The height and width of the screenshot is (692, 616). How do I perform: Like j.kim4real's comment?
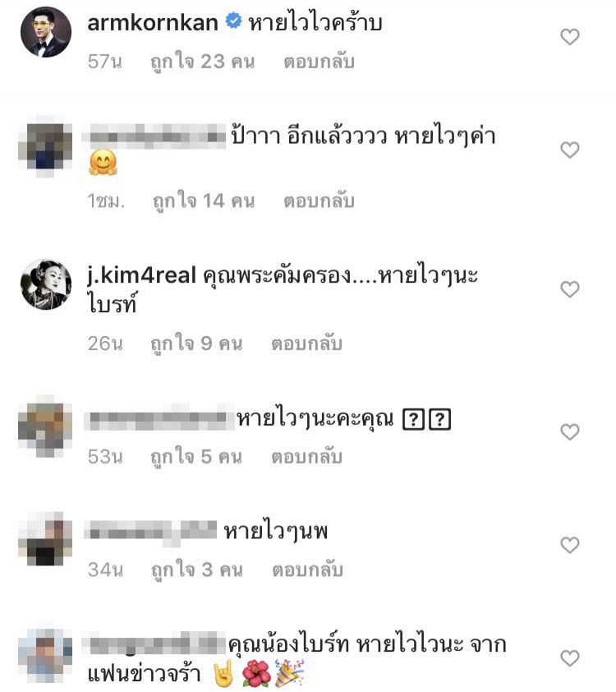tap(570, 289)
